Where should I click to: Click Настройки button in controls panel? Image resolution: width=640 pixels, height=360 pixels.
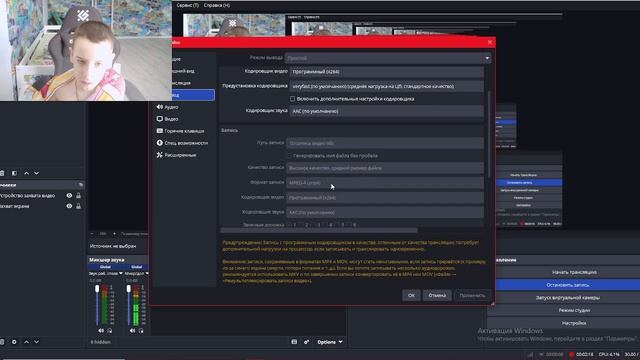[x=574, y=323]
